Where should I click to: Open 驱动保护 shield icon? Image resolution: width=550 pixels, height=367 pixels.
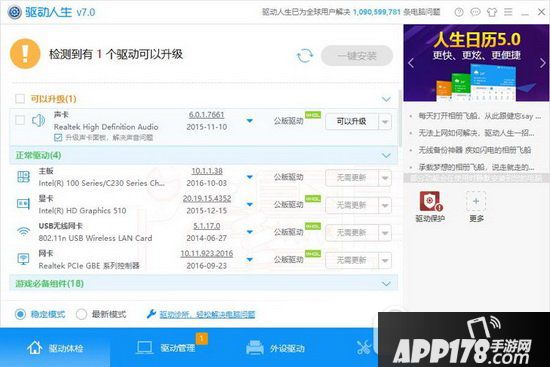pos(430,201)
